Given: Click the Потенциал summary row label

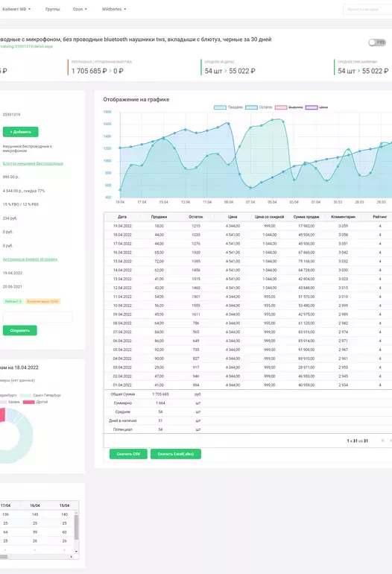Looking at the screenshot, I should (123, 429).
